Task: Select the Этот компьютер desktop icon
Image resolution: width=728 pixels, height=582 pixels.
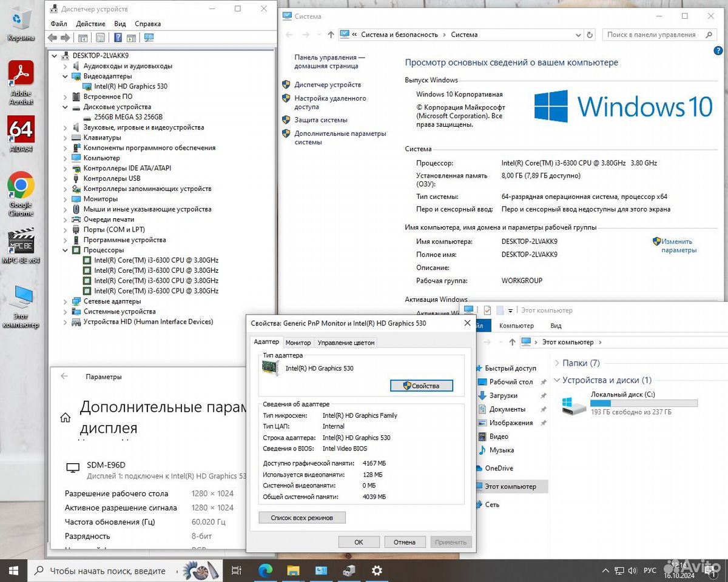Action: (x=21, y=306)
